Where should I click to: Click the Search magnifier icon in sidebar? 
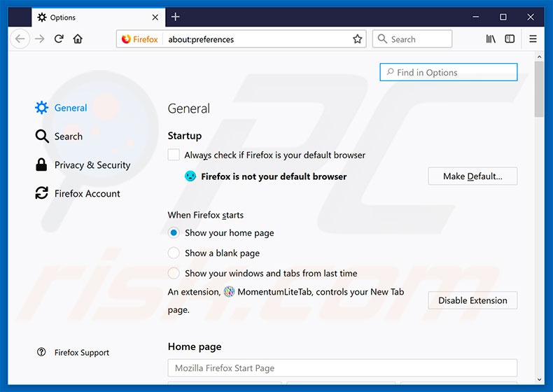click(42, 136)
